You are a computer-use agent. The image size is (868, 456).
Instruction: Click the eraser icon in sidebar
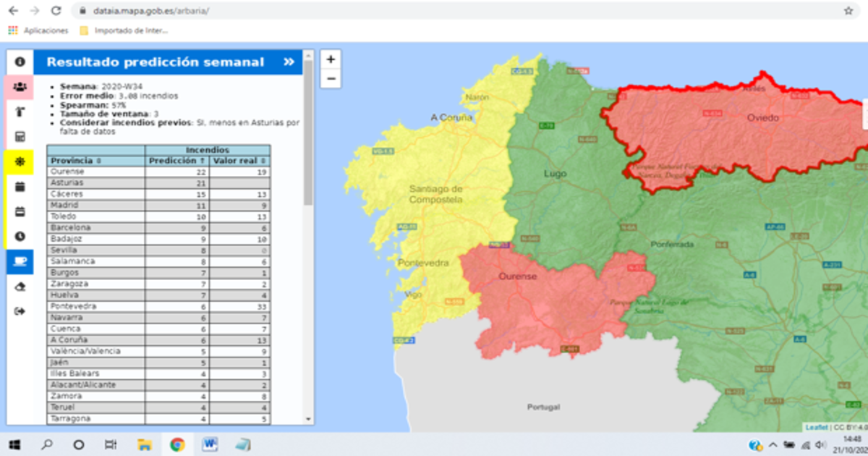(20, 286)
